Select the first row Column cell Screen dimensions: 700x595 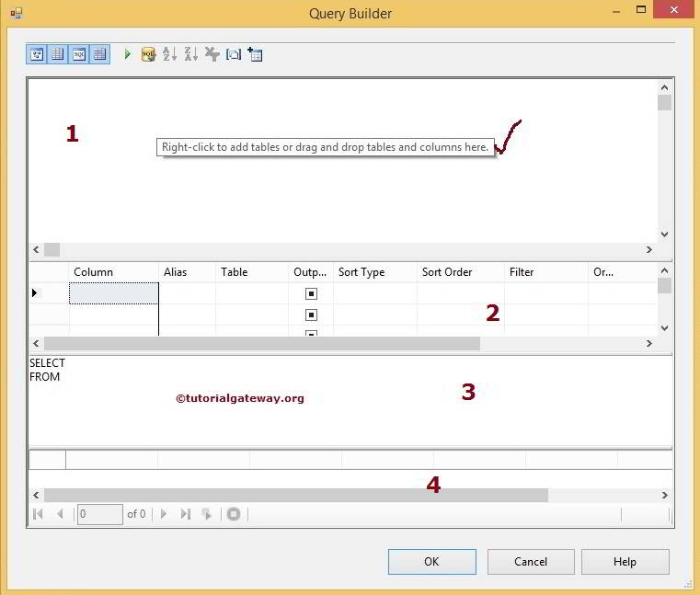coord(114,293)
